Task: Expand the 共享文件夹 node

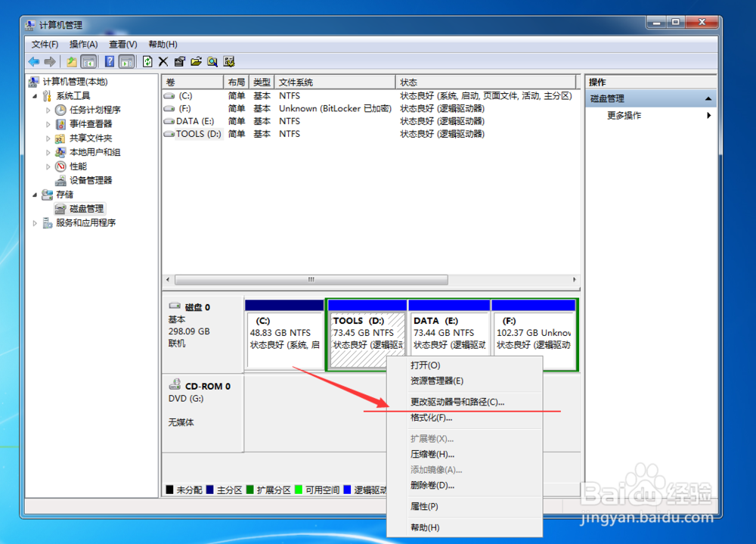Action: [48, 138]
